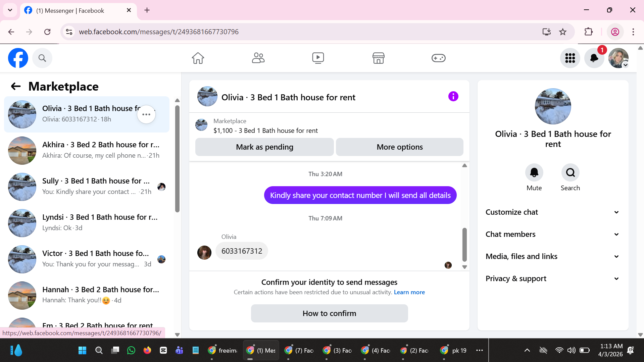This screenshot has width=644, height=362.
Task: Open the Gaming icon in top navigation
Action: coord(438,58)
